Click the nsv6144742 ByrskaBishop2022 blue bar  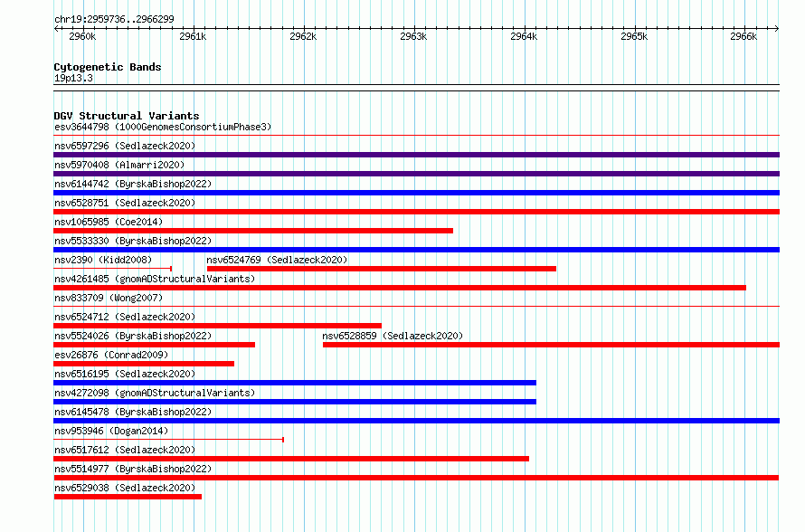(x=416, y=193)
